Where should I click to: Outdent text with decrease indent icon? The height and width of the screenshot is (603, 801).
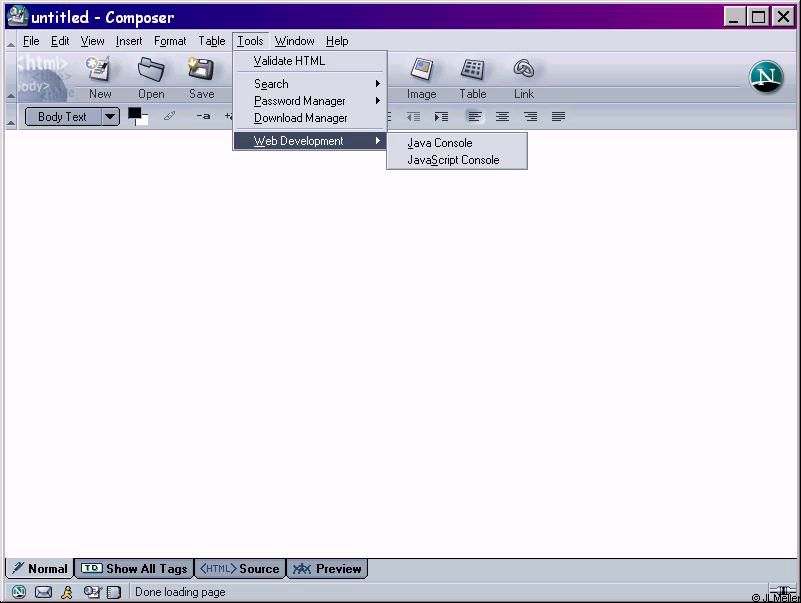[x=413, y=117]
